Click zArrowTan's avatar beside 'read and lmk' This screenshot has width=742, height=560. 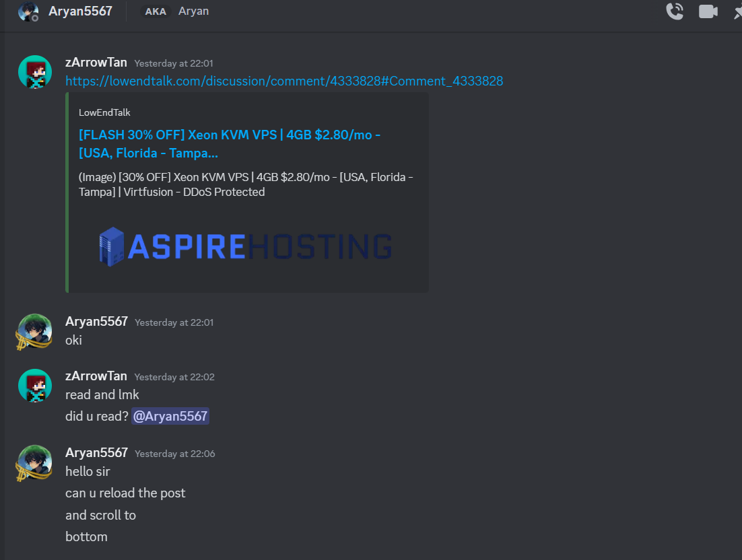point(35,386)
